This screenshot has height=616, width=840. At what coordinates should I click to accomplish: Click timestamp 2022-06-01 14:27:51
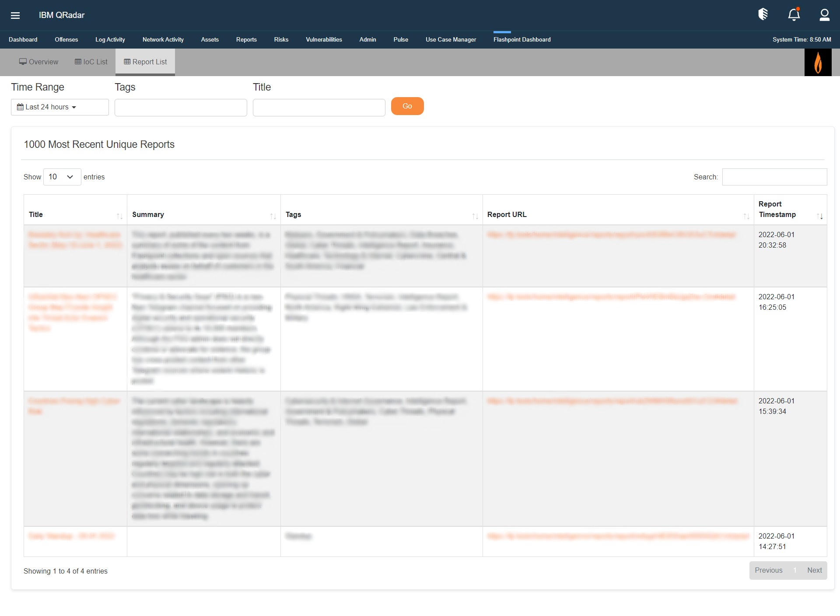click(776, 542)
